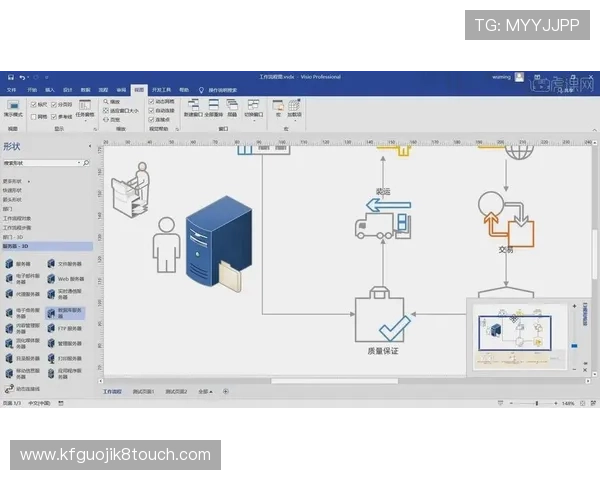
Task: Toggle the AutoConnect (自动连接) checkbox
Action: [151, 110]
